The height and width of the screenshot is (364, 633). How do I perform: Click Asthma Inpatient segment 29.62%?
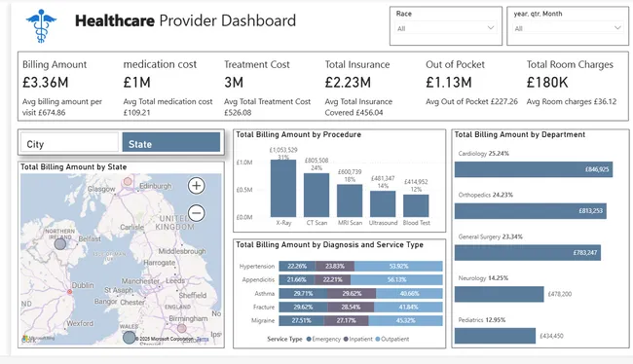352,293
